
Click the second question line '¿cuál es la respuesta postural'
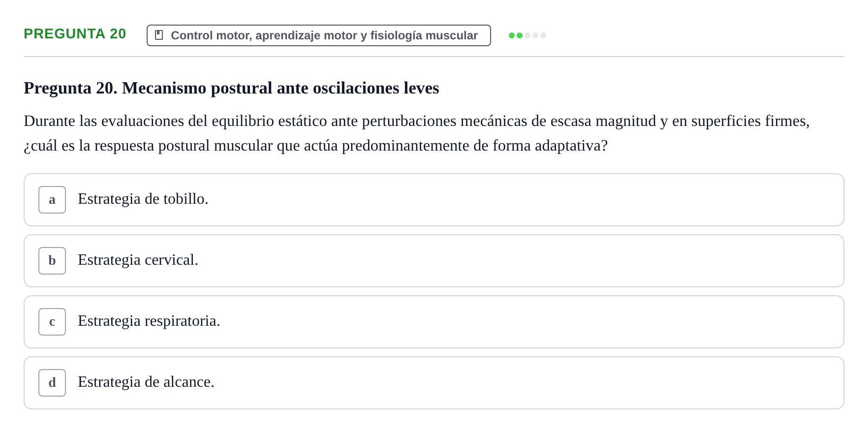tap(315, 146)
